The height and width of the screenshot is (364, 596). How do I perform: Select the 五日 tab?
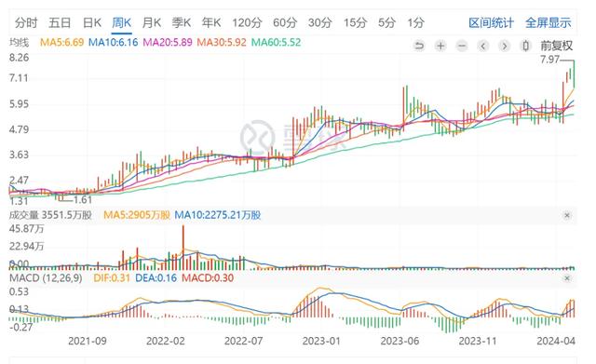[x=60, y=22]
